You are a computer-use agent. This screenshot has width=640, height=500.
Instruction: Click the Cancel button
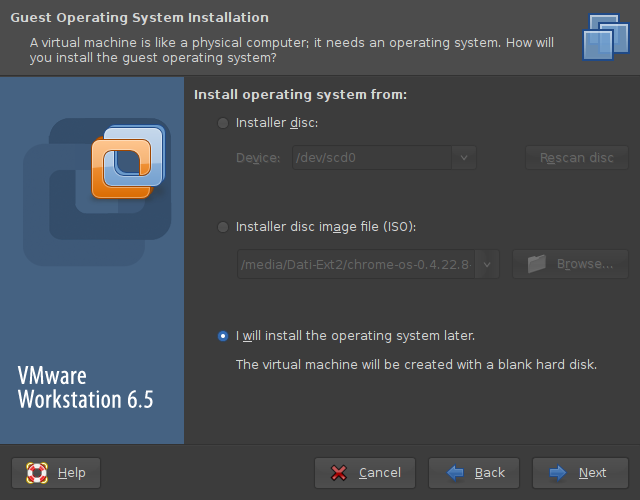pyautogui.click(x=365, y=473)
